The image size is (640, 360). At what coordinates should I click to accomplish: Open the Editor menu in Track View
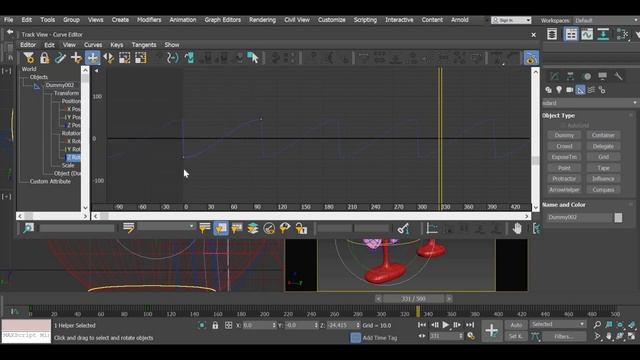(28, 44)
